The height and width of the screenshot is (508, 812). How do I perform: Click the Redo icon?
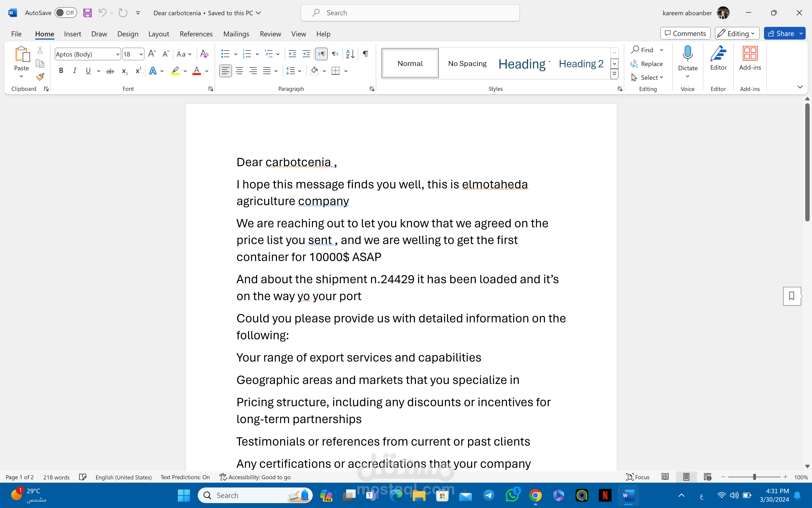pos(123,13)
